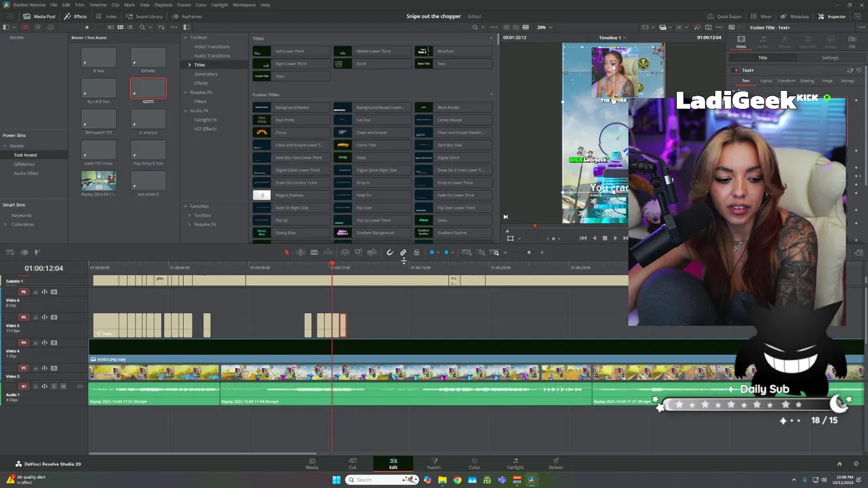Select the Video Transitions category
868x488 pixels.
pyautogui.click(x=212, y=47)
